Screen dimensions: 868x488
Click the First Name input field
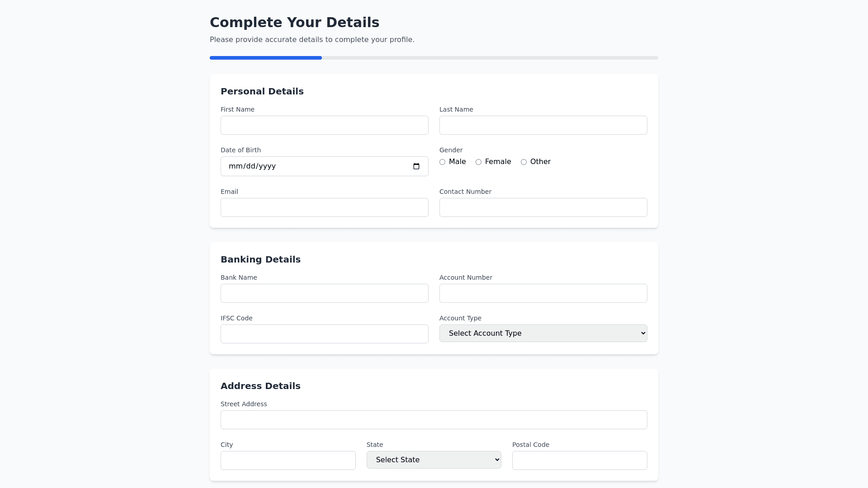(324, 125)
